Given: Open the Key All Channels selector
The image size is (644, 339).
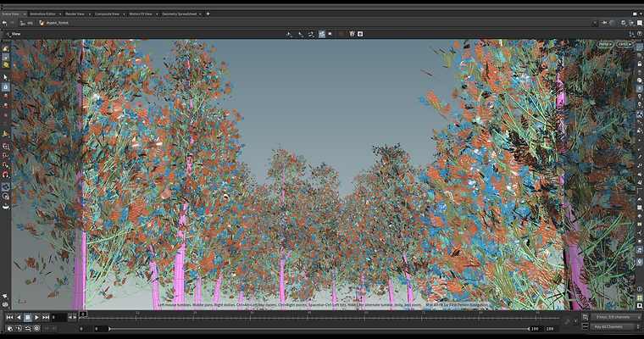Looking at the screenshot, I should [x=615, y=326].
